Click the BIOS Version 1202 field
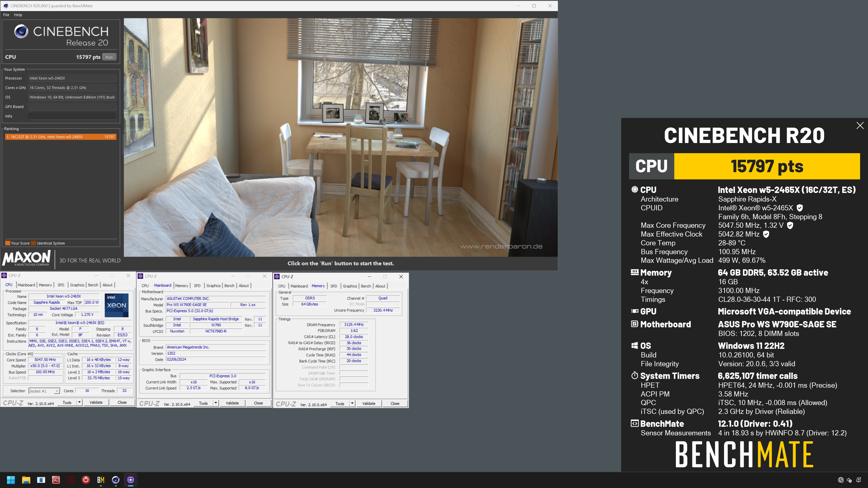This screenshot has height=488, width=868. tap(216, 353)
